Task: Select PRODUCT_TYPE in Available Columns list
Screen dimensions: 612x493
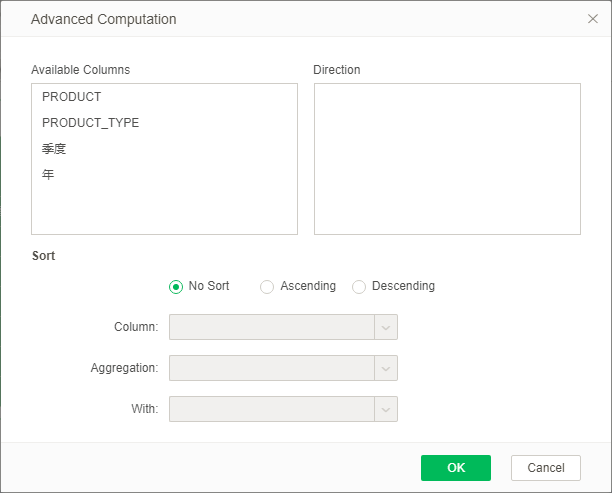Action: [90, 123]
